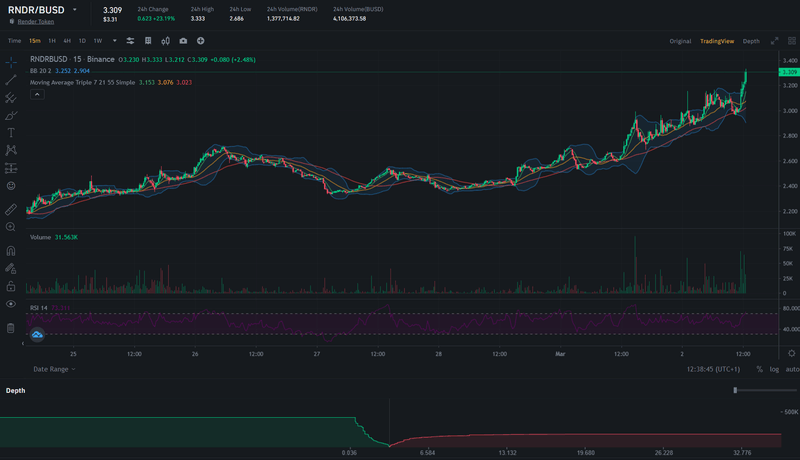Toggle visibility of all drawings eye icon
Viewport: 800px width, 460px height.
click(11, 303)
